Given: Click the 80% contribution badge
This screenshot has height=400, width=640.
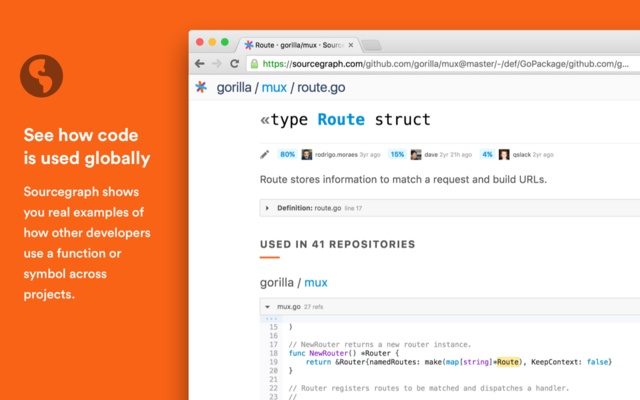Looking at the screenshot, I should click(x=287, y=154).
